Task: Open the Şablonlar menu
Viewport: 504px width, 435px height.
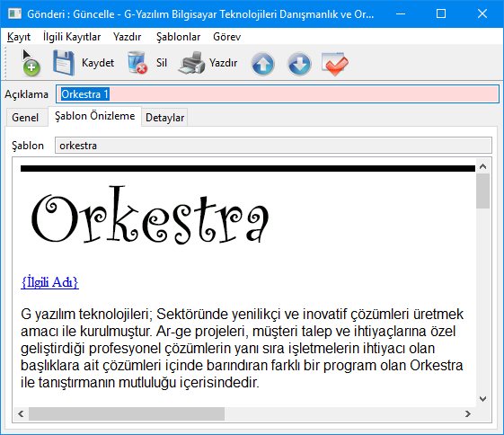Action: coord(178,37)
